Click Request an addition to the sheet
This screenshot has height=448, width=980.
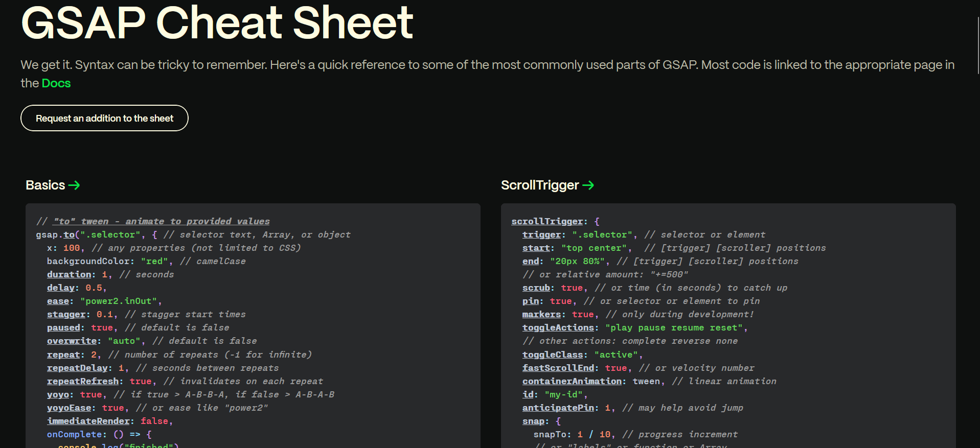point(104,118)
